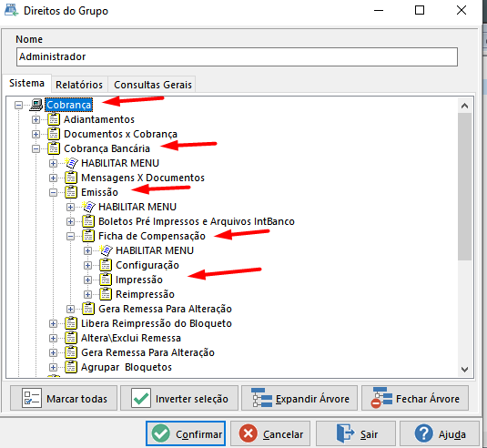Screen dimensions: 487x448
Task: Open the Consultas Gerais tab
Action: 153,85
